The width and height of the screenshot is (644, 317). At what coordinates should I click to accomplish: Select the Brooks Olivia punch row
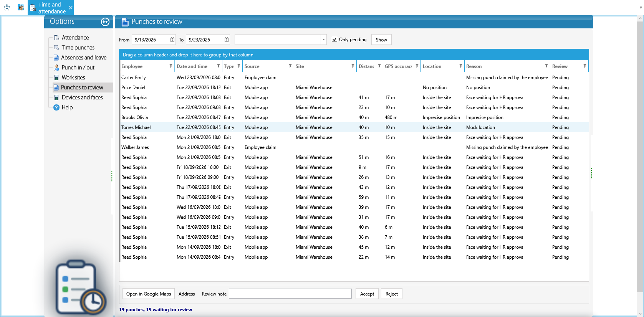[x=354, y=117]
